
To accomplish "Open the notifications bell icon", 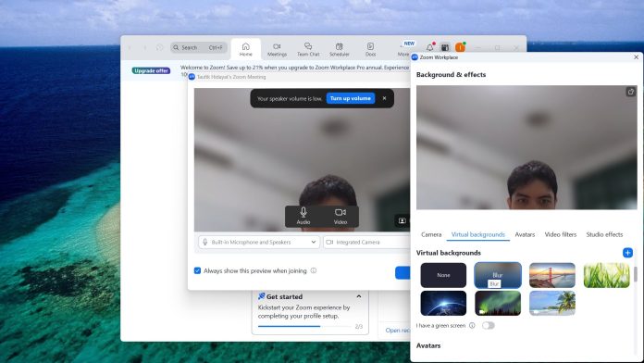I will coord(430,47).
